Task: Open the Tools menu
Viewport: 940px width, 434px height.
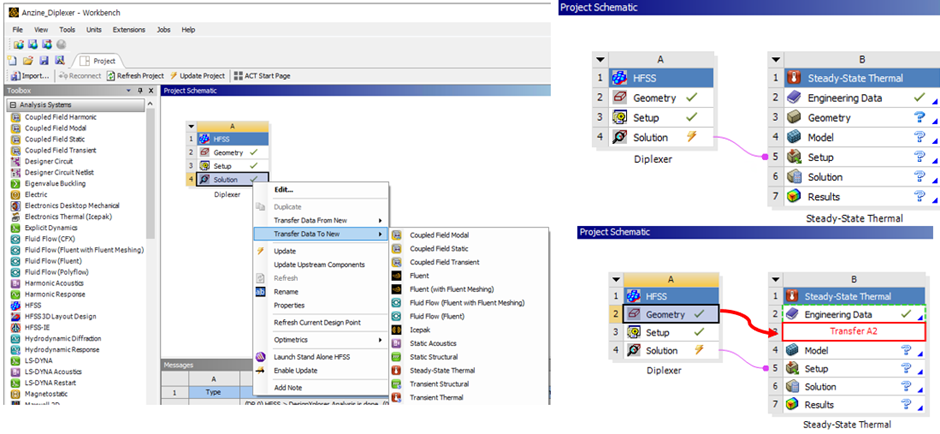Action: tap(67, 29)
